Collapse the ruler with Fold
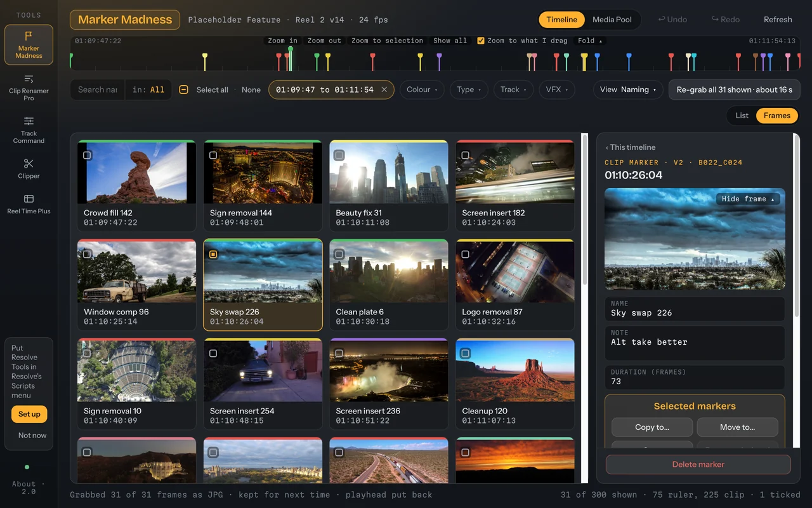Viewport: 812px width, 508px height. [590, 41]
